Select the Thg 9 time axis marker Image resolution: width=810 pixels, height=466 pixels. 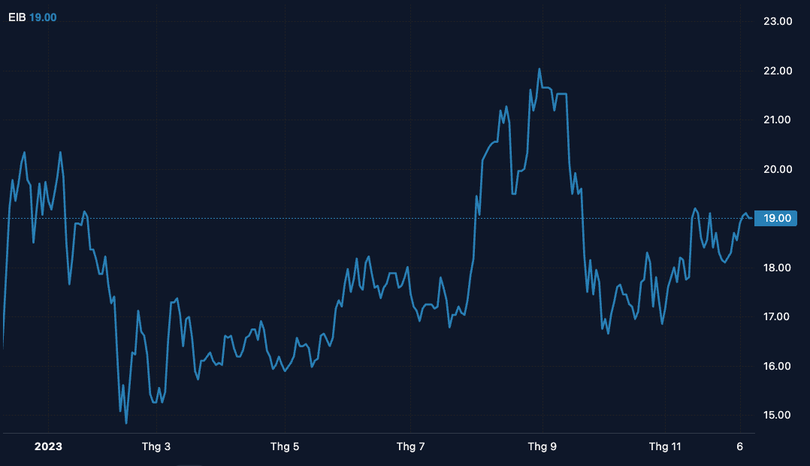(541, 446)
